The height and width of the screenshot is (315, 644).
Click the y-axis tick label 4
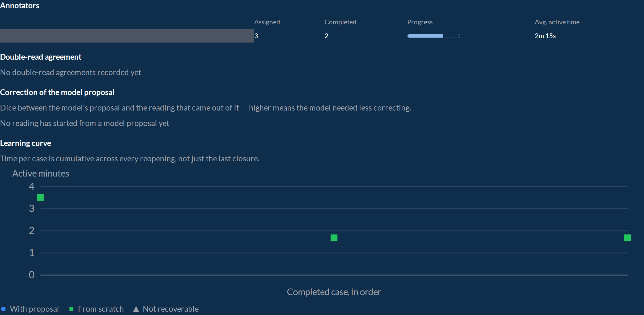point(32,186)
